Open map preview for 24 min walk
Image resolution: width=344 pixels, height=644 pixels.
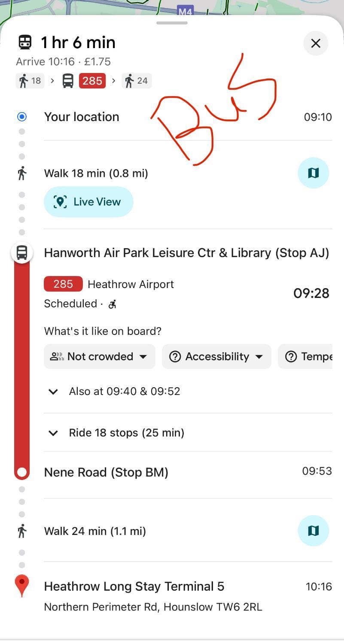[314, 531]
